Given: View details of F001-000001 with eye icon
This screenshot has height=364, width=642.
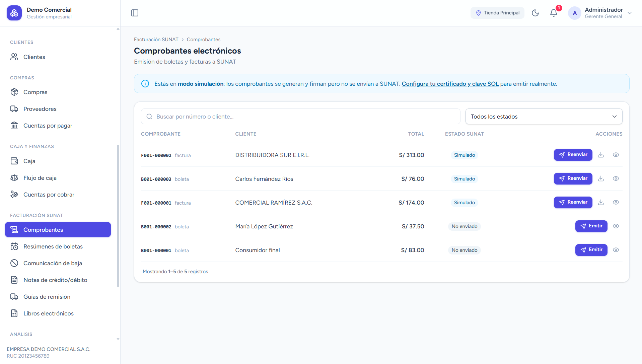Looking at the screenshot, I should 616,202.
